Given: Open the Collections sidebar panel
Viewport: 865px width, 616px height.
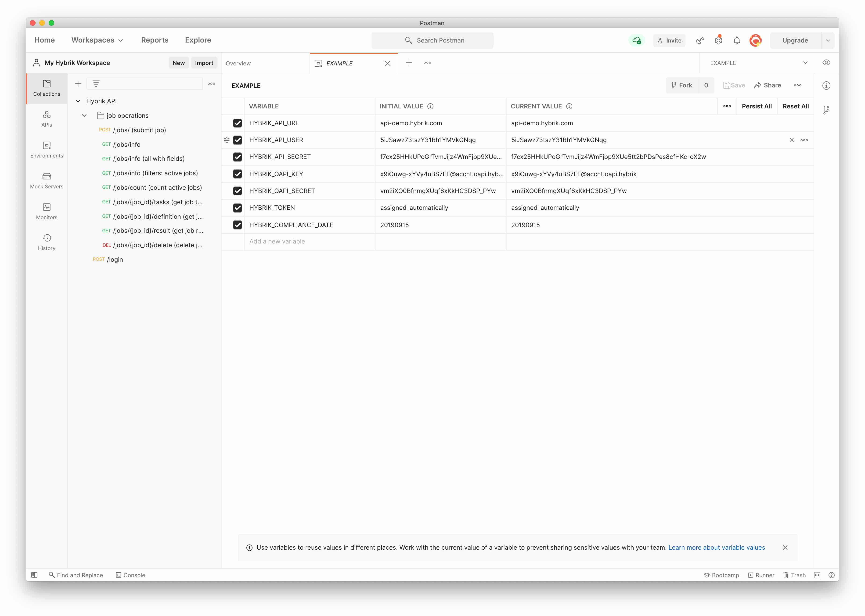Looking at the screenshot, I should tap(47, 88).
